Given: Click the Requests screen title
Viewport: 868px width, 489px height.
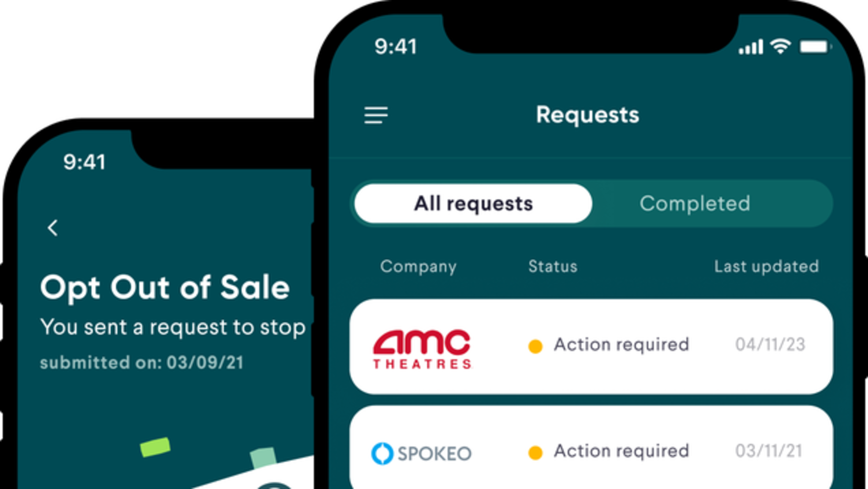Looking at the screenshot, I should click(x=587, y=115).
